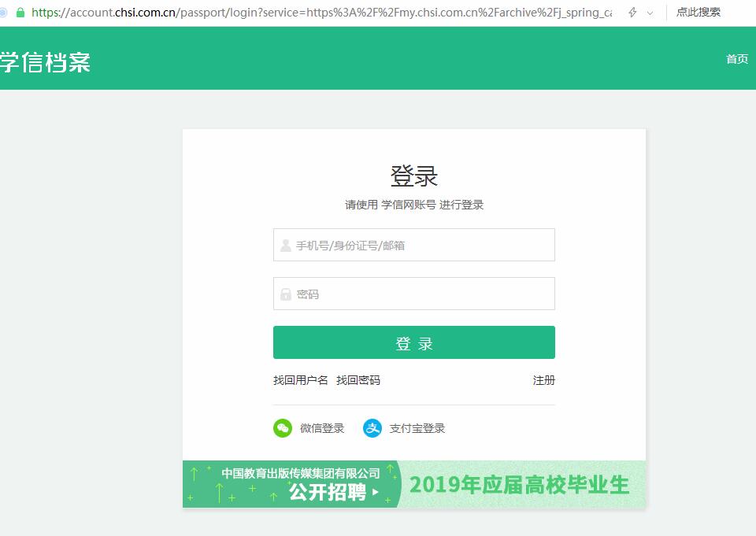Screen dimensions: 756x536
Task: Focus the 手机号/身份证号/邮箱 input field
Action: [414, 245]
